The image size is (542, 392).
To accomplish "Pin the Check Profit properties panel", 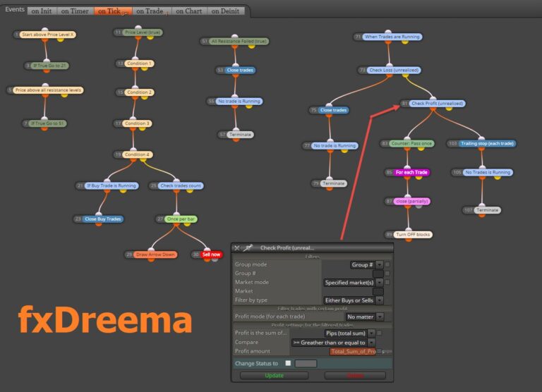I will (248, 247).
